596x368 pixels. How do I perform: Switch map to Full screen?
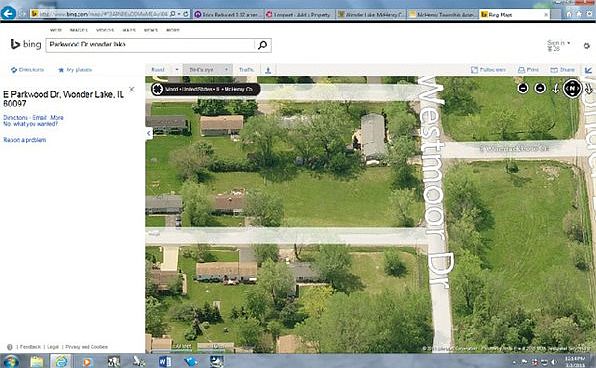click(x=488, y=70)
